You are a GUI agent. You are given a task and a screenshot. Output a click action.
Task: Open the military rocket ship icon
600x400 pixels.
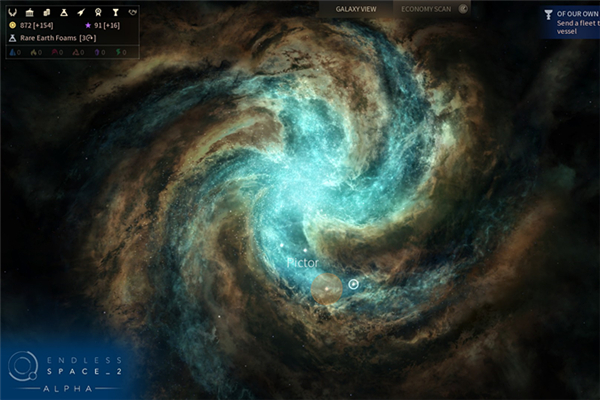click(81, 13)
